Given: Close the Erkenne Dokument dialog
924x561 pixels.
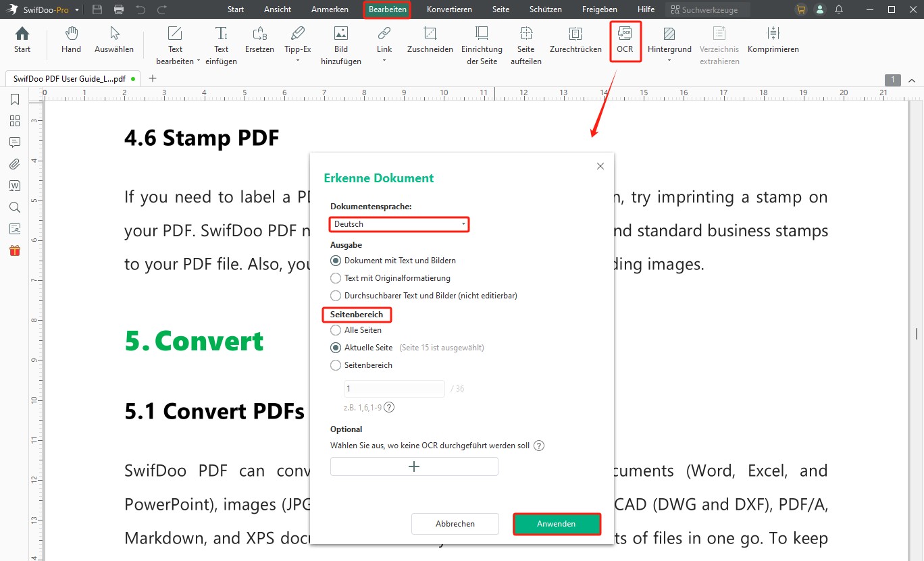Looking at the screenshot, I should pos(600,166).
